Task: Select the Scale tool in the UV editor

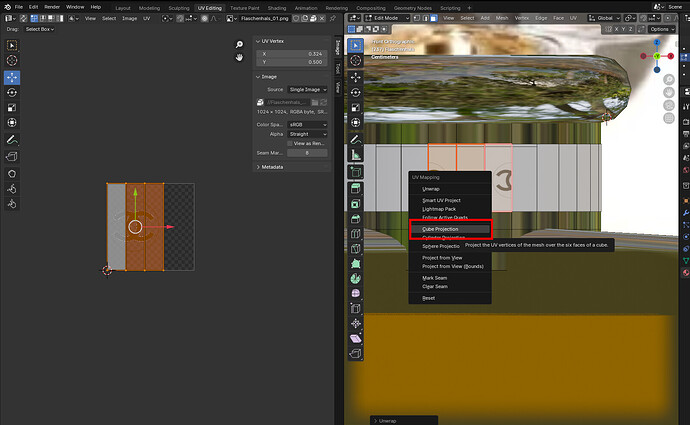Action: pos(12,107)
